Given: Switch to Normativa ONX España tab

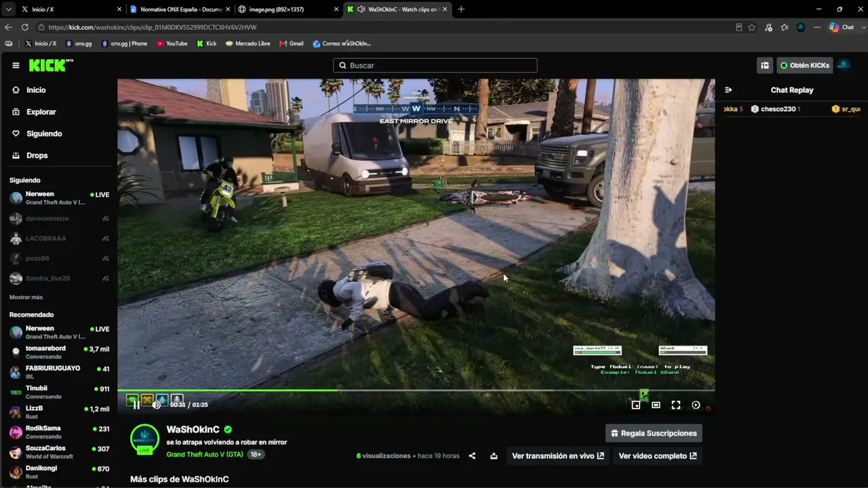Looking at the screenshot, I should pos(179,9).
